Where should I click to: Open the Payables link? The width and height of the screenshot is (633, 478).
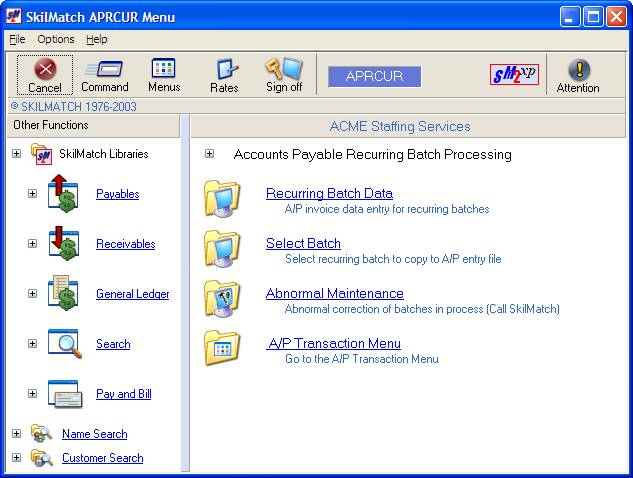click(x=117, y=194)
